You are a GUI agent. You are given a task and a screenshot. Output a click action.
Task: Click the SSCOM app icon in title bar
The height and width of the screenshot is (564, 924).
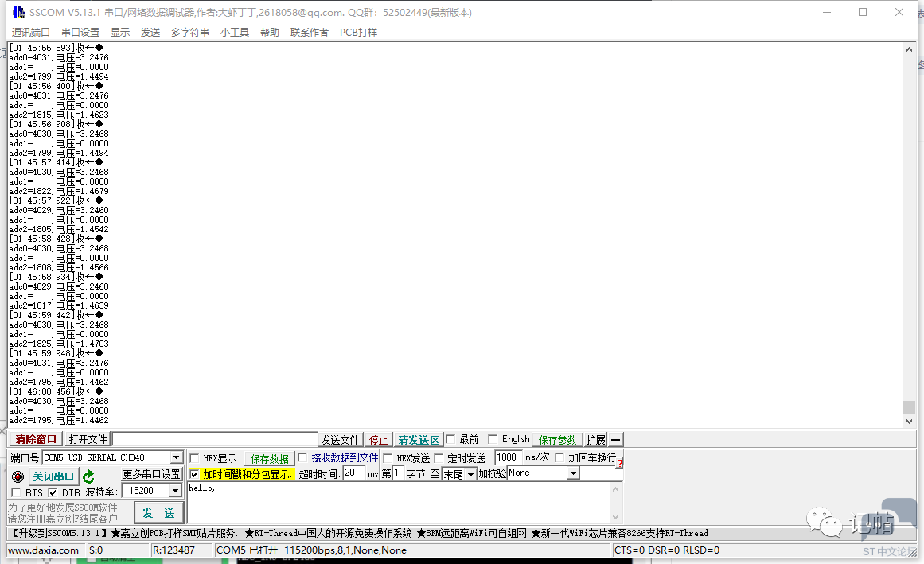19,12
